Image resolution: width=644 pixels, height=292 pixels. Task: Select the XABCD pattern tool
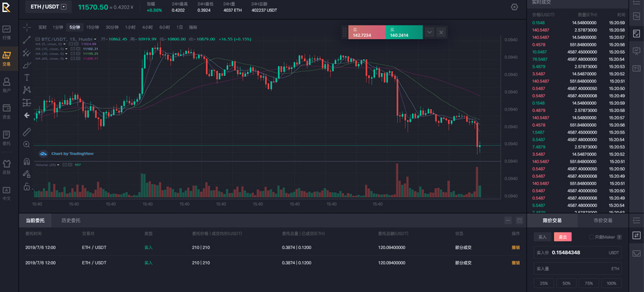[x=27, y=90]
